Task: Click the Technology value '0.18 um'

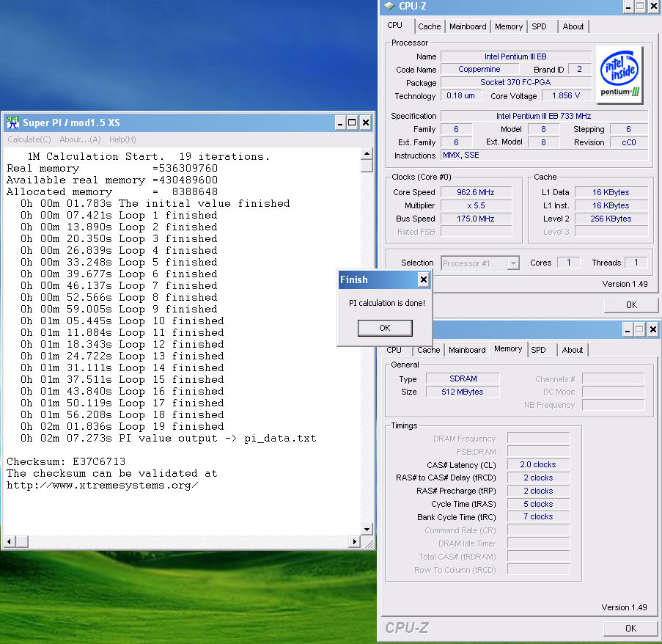Action: [x=460, y=96]
